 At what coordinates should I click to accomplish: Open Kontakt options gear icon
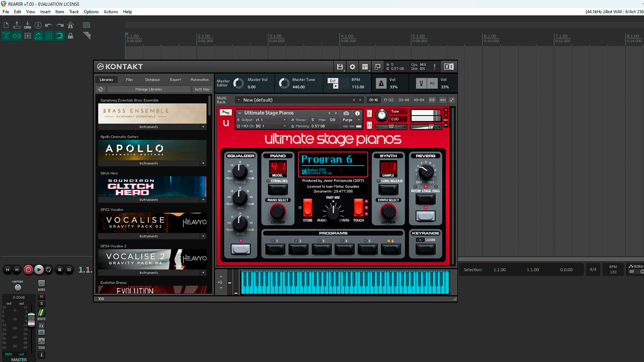click(x=352, y=67)
